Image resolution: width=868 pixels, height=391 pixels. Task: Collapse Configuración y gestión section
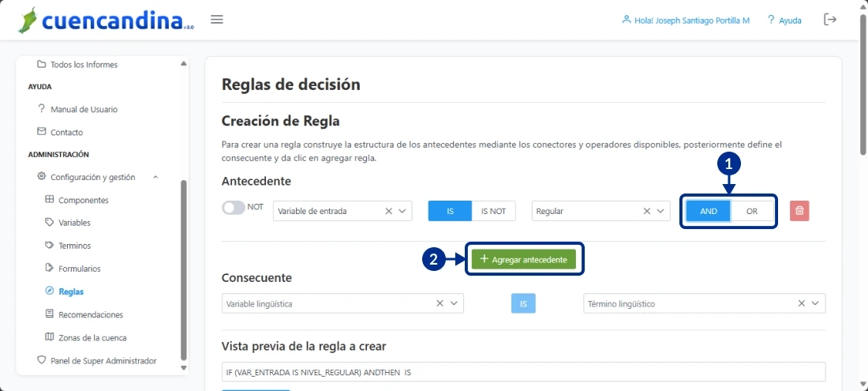click(155, 177)
